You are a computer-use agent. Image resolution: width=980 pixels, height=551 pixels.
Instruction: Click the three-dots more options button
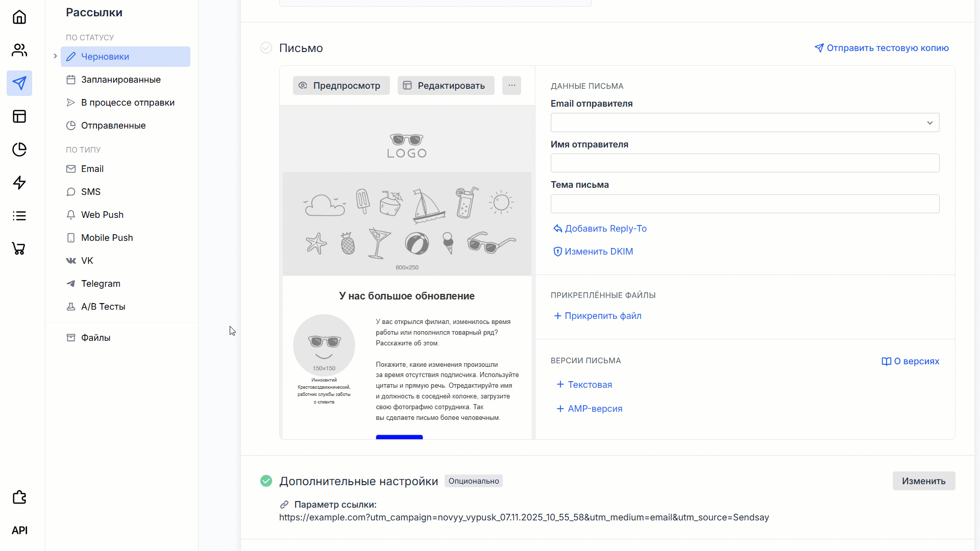coord(511,86)
